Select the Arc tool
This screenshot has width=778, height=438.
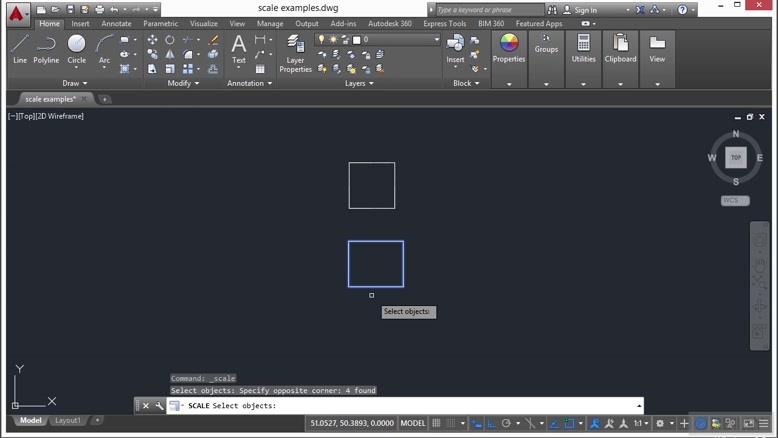click(x=104, y=49)
